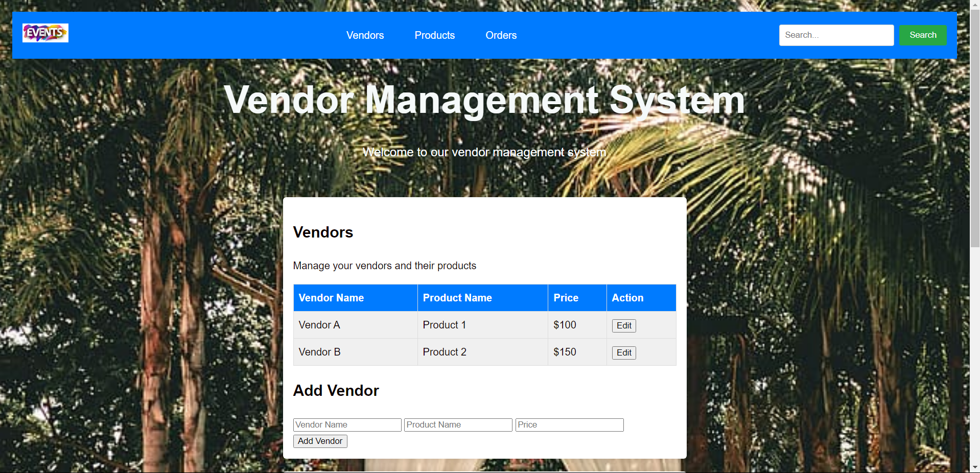Viewport: 980px width, 473px height.
Task: Click the vertical scrollbar thumb
Action: tap(975, 128)
